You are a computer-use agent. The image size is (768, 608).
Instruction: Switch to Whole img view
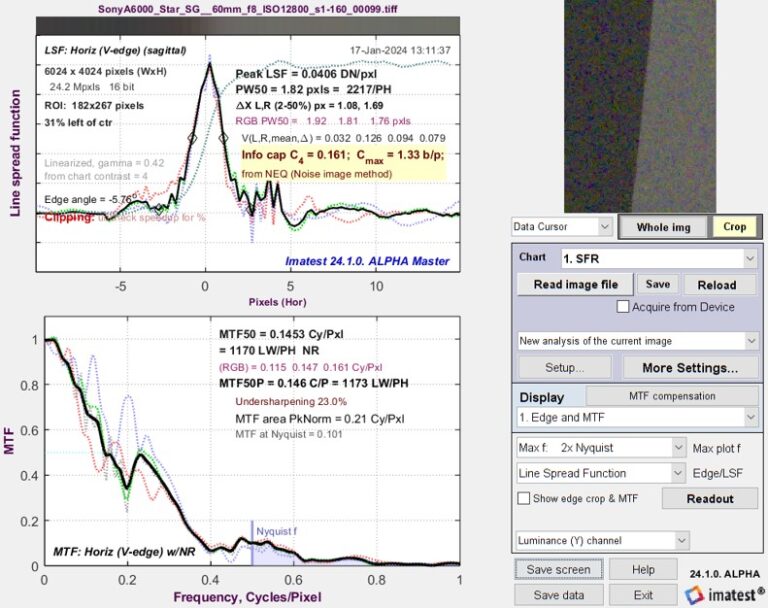click(664, 227)
